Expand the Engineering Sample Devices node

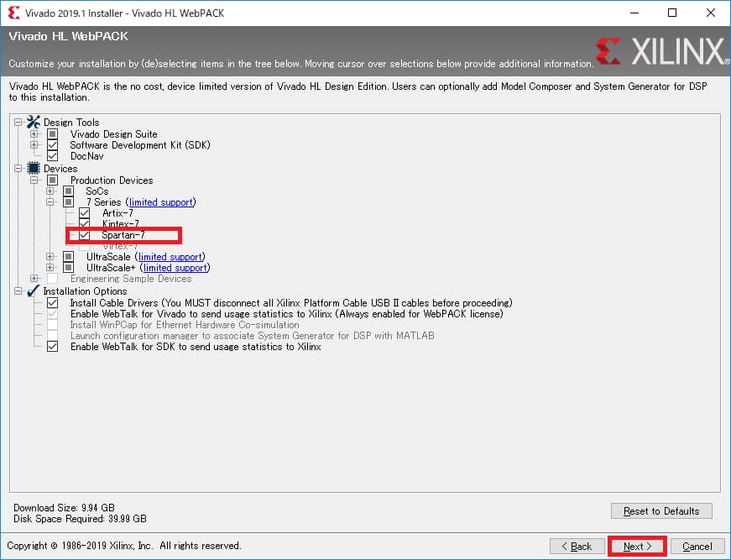tap(34, 279)
